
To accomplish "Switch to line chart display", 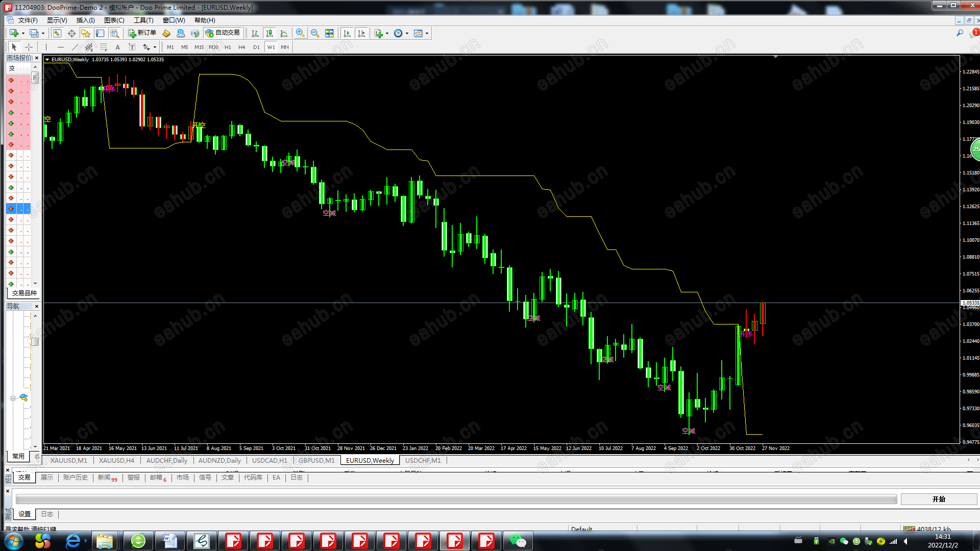I will click(284, 33).
